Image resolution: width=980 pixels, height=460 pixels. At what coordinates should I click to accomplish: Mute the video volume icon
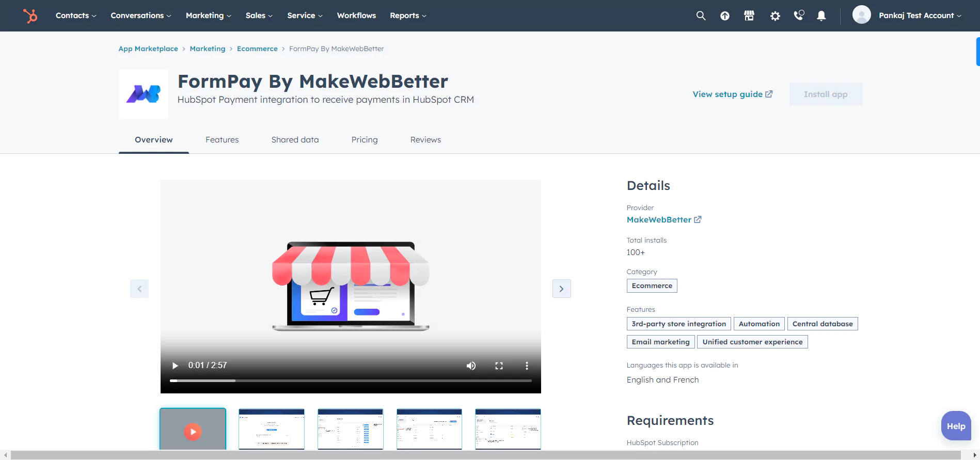[x=471, y=366]
